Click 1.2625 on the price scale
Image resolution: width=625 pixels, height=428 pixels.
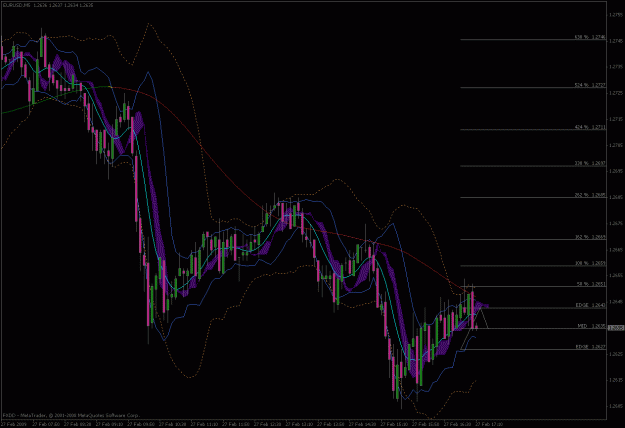click(616, 354)
